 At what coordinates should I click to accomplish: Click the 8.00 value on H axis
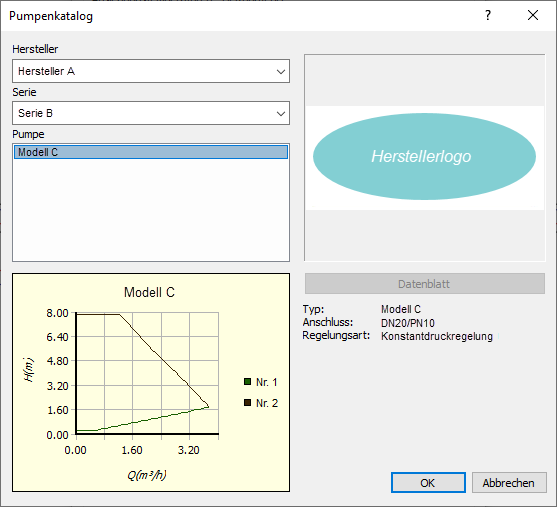point(57,313)
